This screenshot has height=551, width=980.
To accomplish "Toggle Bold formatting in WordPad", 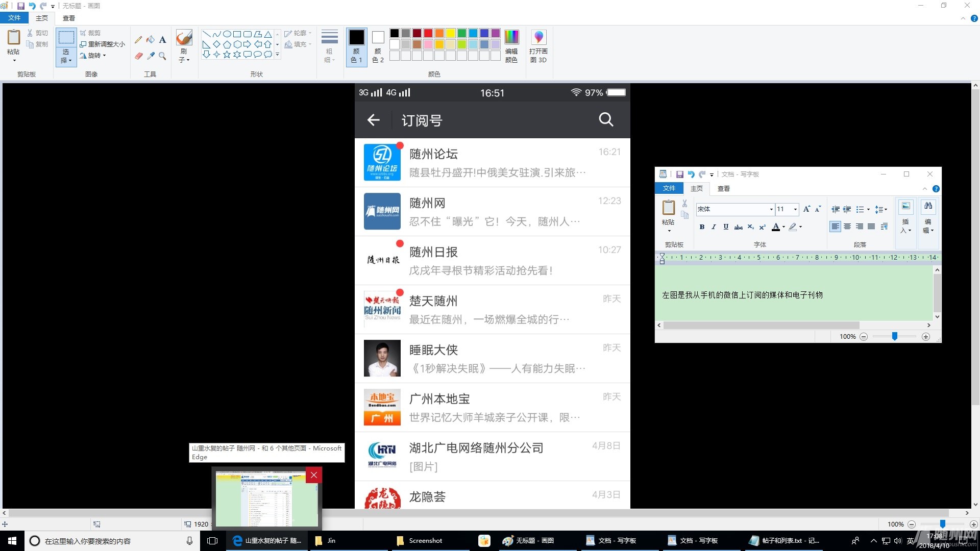I will click(702, 227).
